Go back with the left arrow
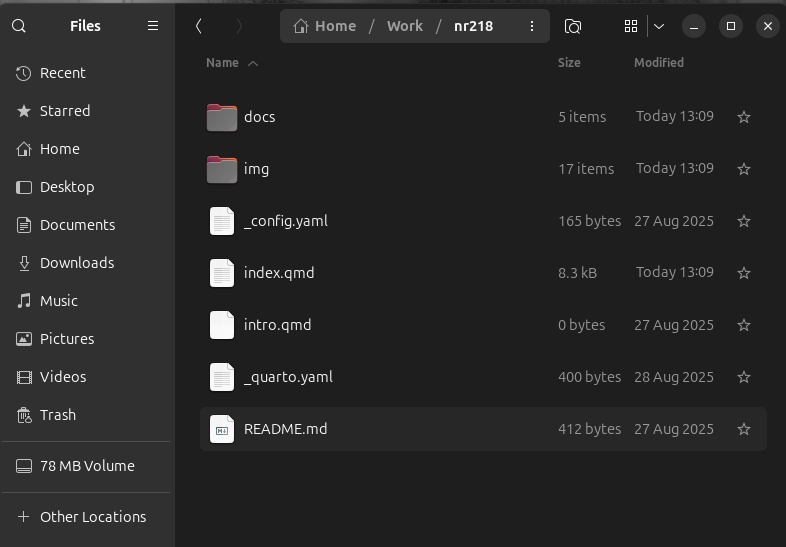The height and width of the screenshot is (547, 786). pos(199,26)
